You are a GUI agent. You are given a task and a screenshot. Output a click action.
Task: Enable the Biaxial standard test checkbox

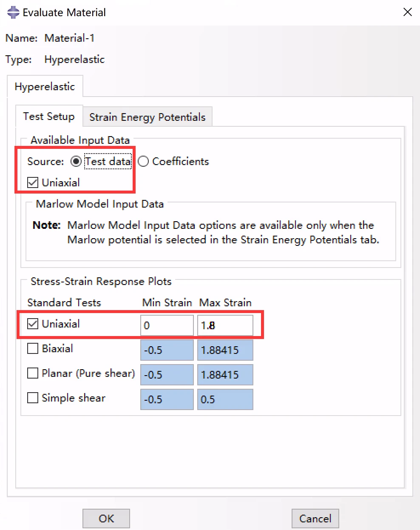click(x=33, y=349)
